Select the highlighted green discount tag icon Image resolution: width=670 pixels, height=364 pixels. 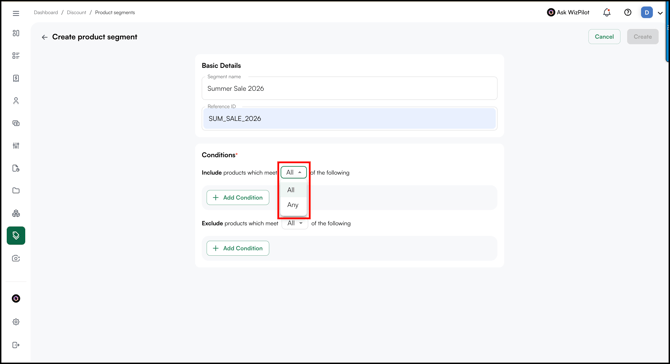pyautogui.click(x=16, y=235)
